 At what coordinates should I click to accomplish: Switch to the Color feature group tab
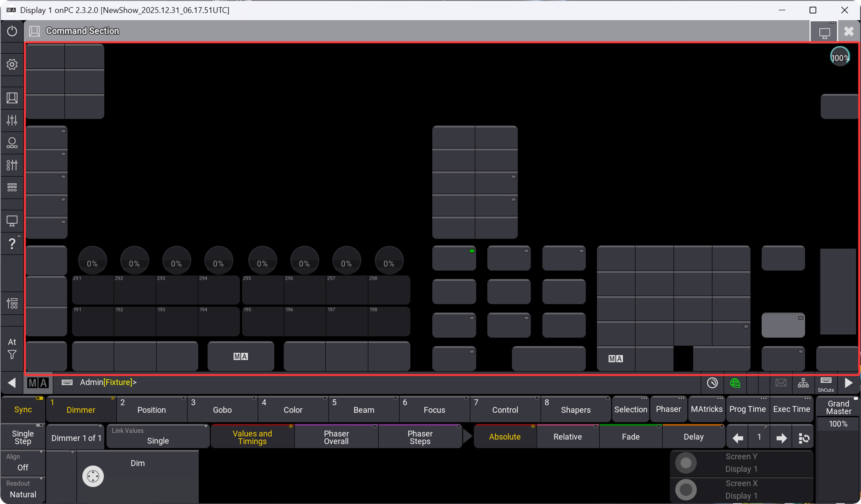click(293, 409)
